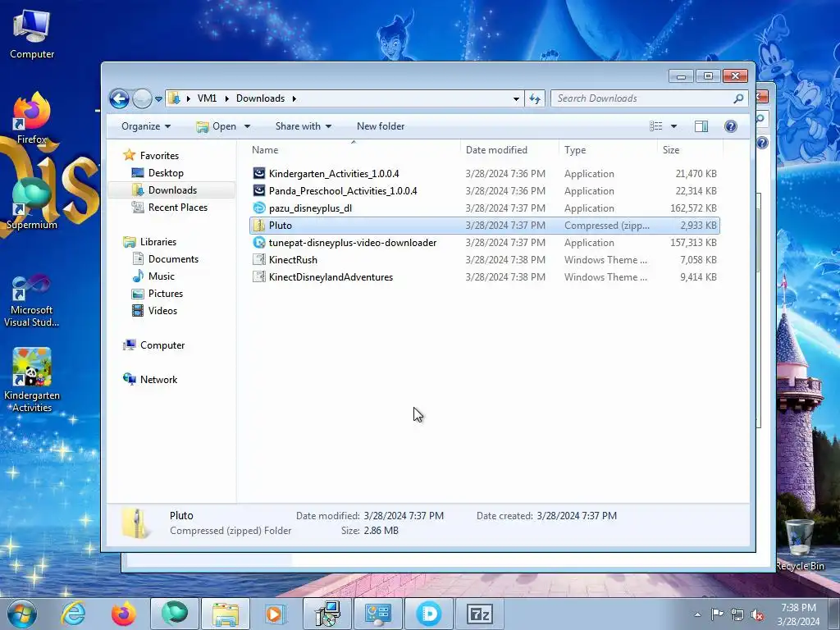The height and width of the screenshot is (630, 840).
Task: Open recent pages dropdown arrow
Action: (158, 99)
